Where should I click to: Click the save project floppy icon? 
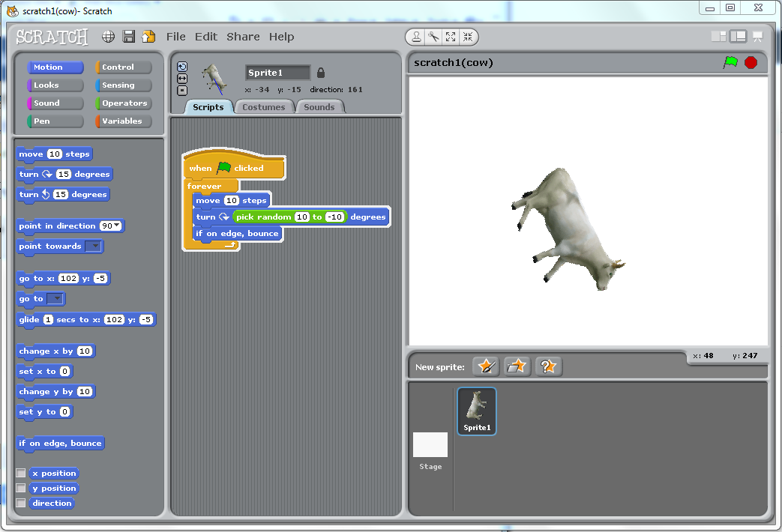pos(129,37)
